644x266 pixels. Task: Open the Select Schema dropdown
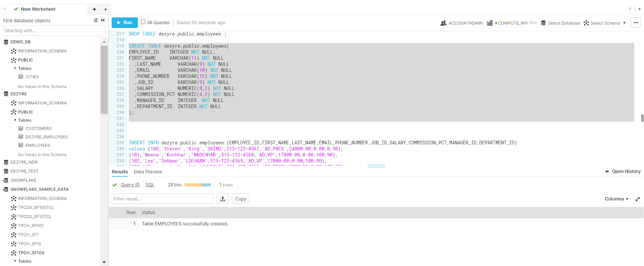coord(605,23)
